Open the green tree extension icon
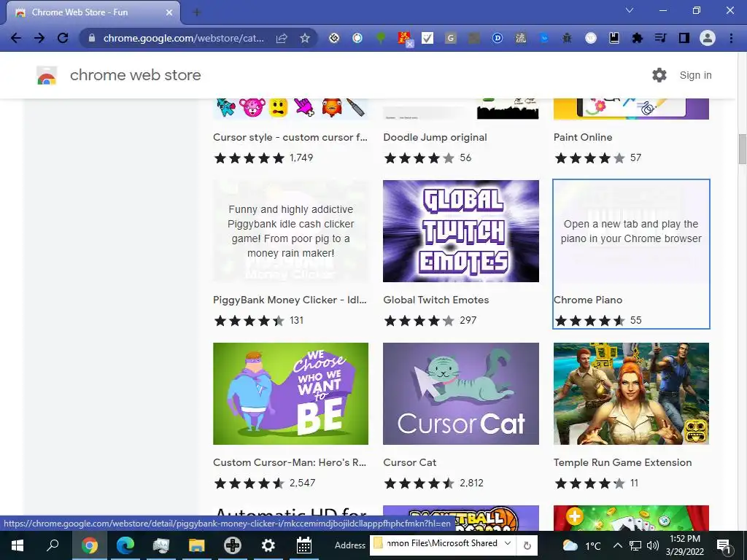 click(381, 38)
